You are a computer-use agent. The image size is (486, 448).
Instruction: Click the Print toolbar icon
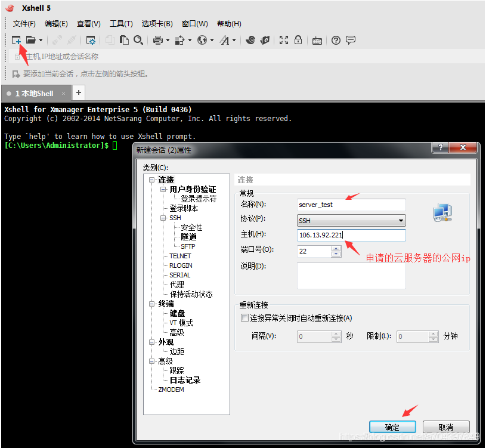(158, 41)
